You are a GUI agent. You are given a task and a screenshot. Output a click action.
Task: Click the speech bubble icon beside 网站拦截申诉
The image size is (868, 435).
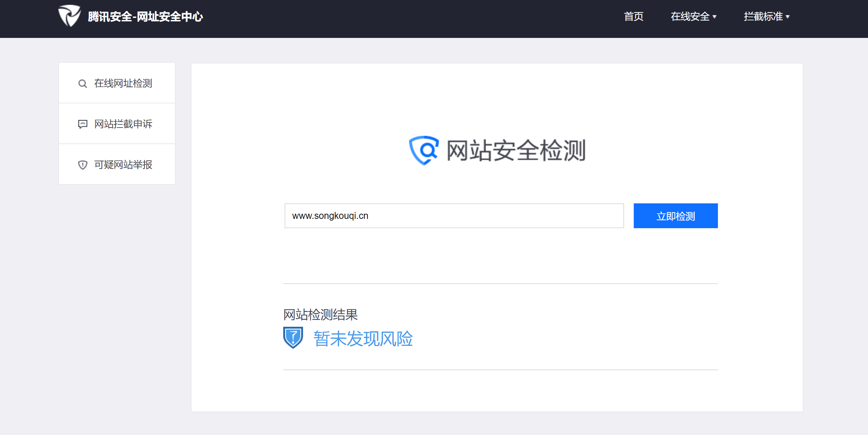coord(82,124)
